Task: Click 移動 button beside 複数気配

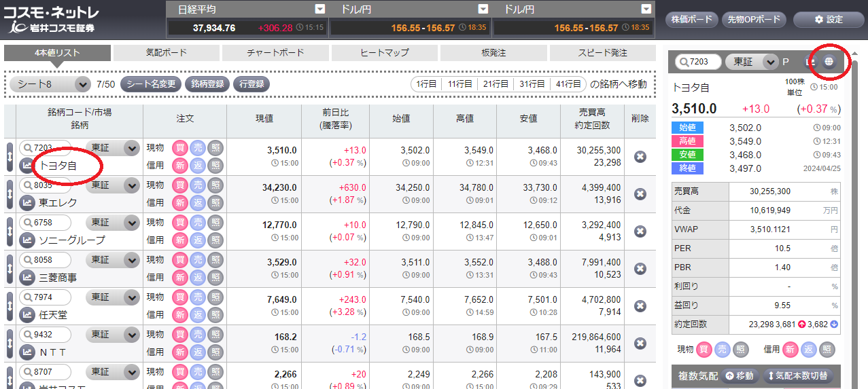Action: (x=739, y=375)
